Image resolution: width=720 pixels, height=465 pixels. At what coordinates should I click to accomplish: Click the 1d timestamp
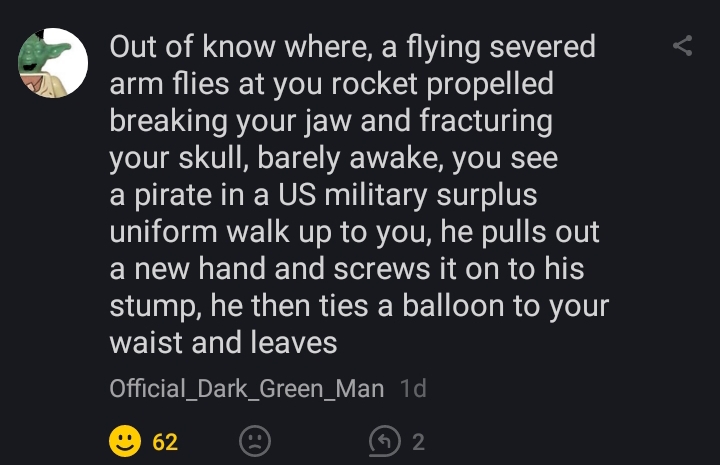412,389
